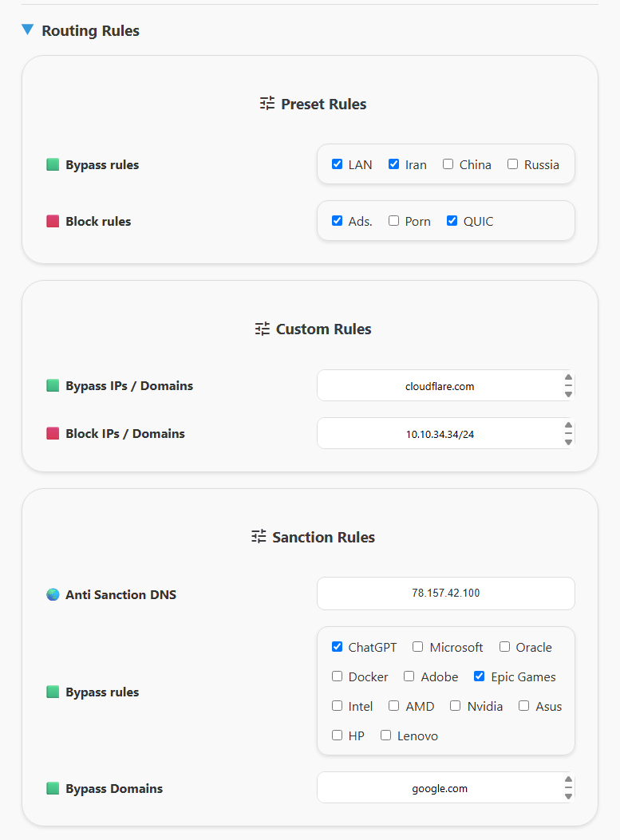Click the green square beside Bypass rules
The image size is (620, 840).
coord(52,164)
